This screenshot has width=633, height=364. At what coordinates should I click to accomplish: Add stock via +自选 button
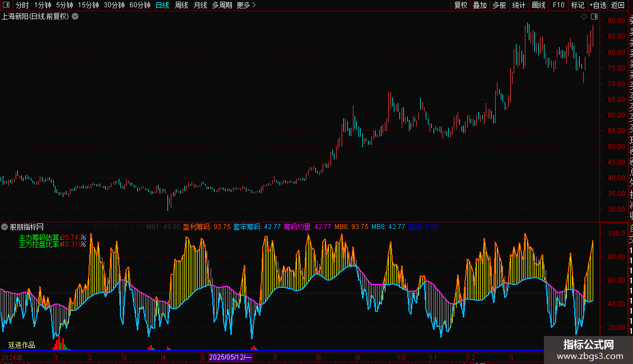[598, 5]
